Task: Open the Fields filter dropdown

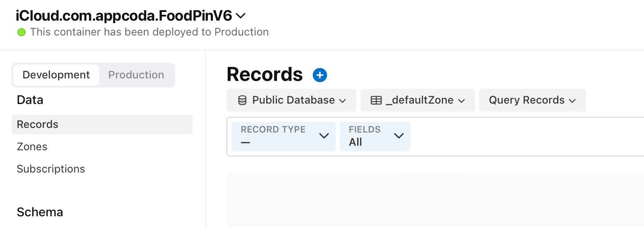Action: (x=375, y=136)
